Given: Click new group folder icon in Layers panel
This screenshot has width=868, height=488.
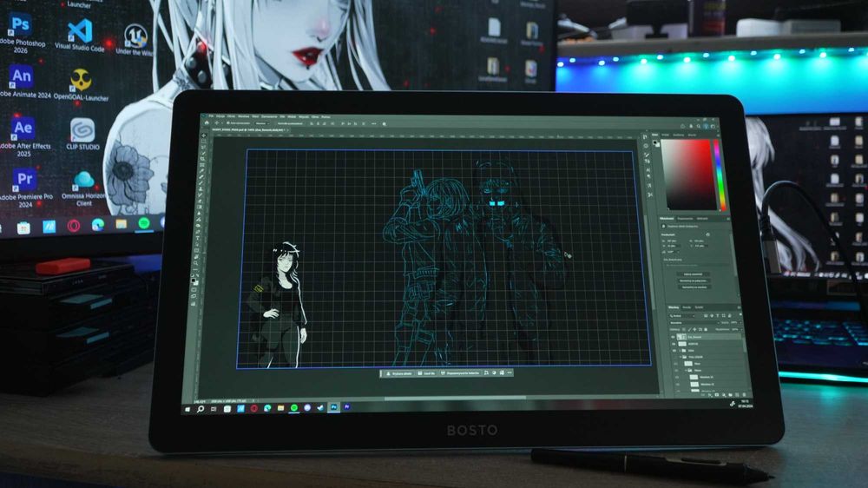Looking at the screenshot, I should (730, 395).
